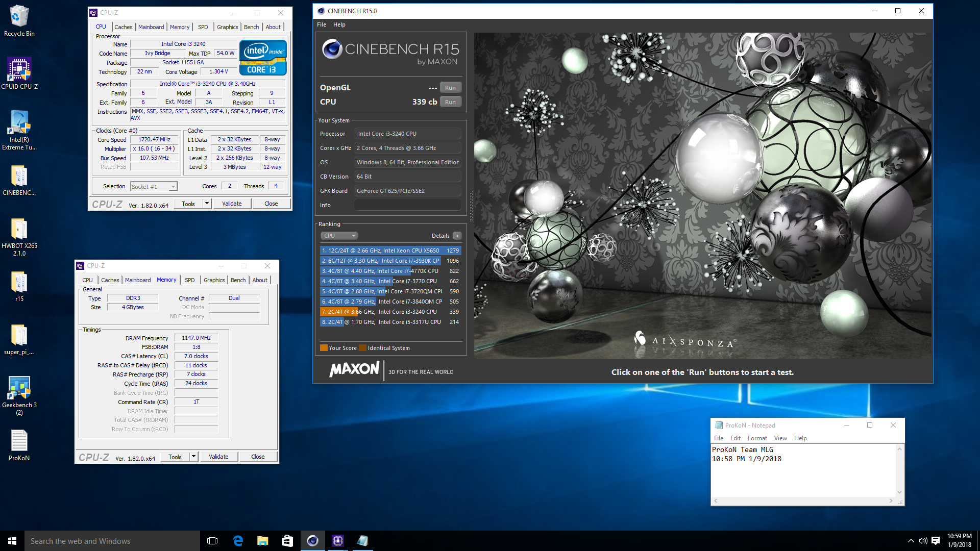Open About tab in Memory CPU-Z window
The height and width of the screenshot is (551, 980).
(260, 280)
